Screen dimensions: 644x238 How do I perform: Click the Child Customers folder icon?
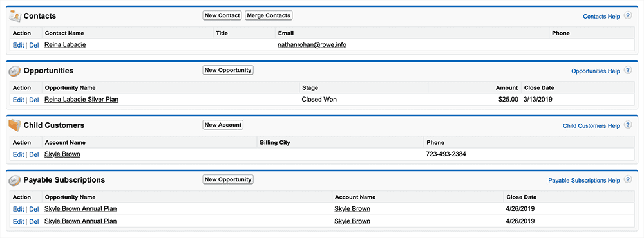pos(15,125)
